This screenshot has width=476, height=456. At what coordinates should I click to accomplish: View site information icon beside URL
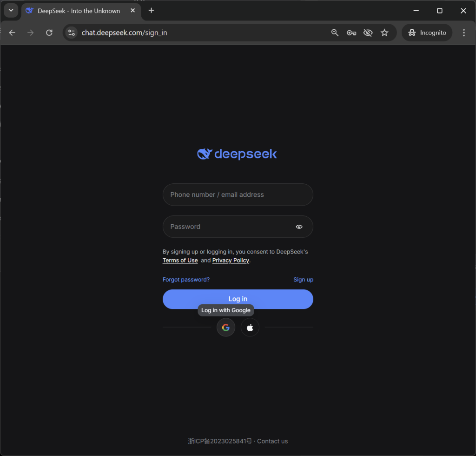(x=72, y=33)
